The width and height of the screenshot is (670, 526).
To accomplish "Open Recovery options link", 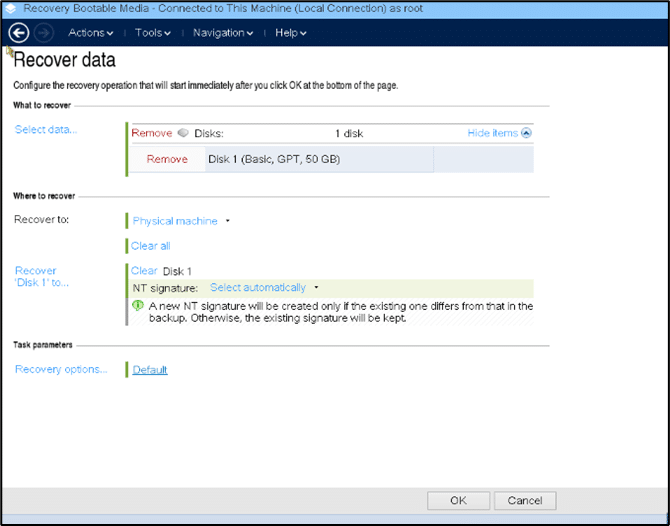I will (x=61, y=369).
